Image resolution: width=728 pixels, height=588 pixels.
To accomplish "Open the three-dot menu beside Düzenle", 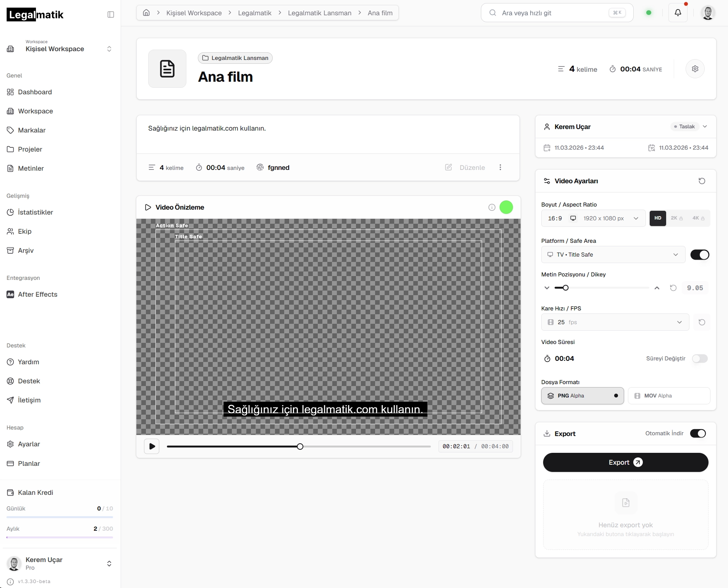I will pyautogui.click(x=500, y=167).
